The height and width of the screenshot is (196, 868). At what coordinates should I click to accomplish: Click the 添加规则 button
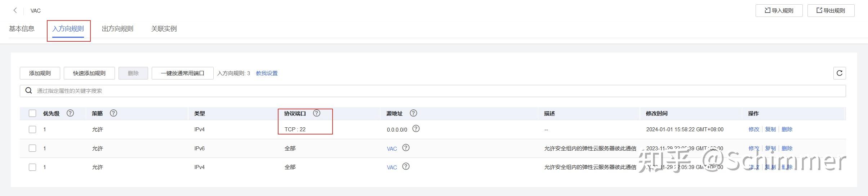40,73
